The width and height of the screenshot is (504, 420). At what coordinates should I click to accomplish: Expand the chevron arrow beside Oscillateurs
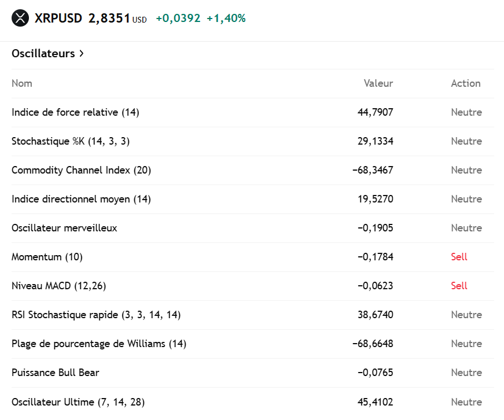coord(82,54)
